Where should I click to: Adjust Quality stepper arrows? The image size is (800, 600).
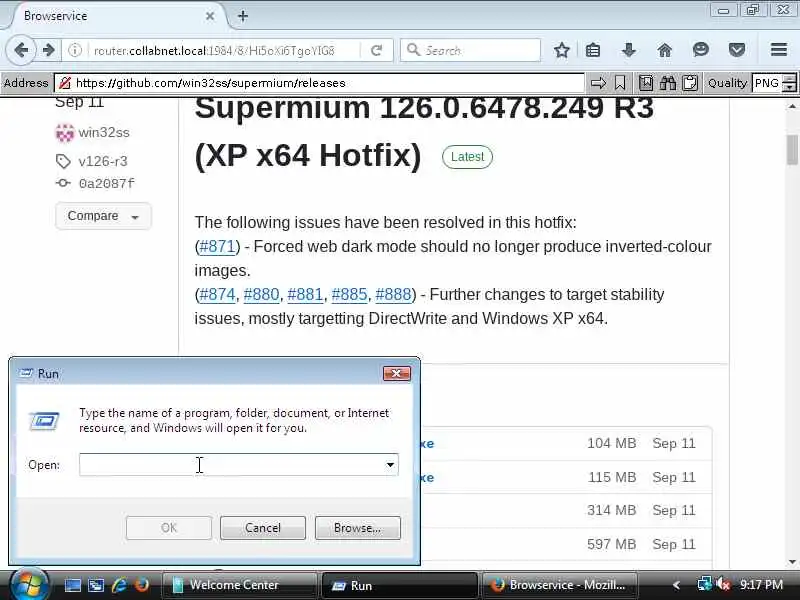coord(789,83)
